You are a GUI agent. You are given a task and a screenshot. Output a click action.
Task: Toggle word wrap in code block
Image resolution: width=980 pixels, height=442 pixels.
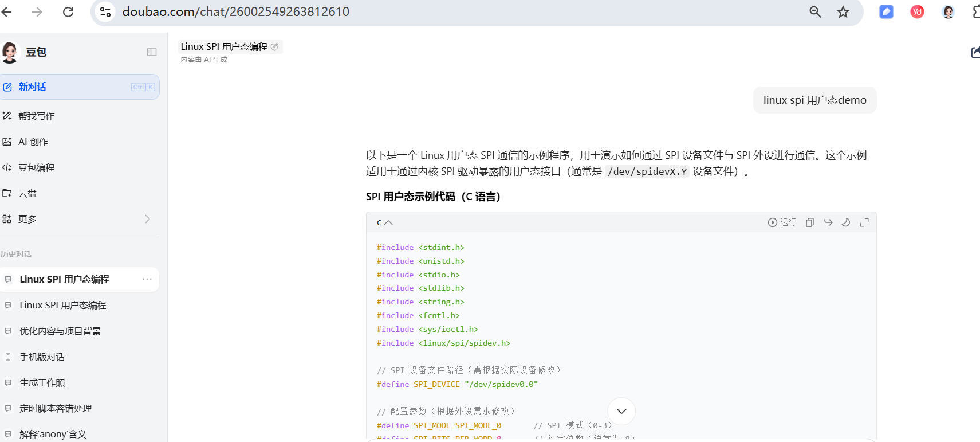pyautogui.click(x=828, y=222)
